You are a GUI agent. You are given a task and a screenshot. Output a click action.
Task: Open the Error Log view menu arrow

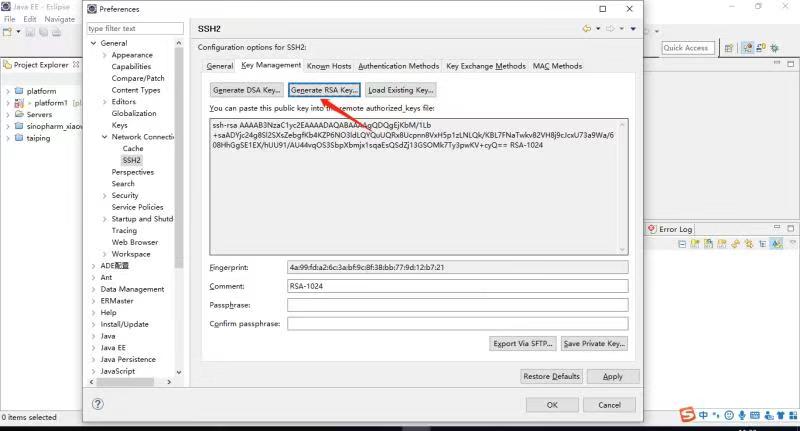[x=792, y=243]
